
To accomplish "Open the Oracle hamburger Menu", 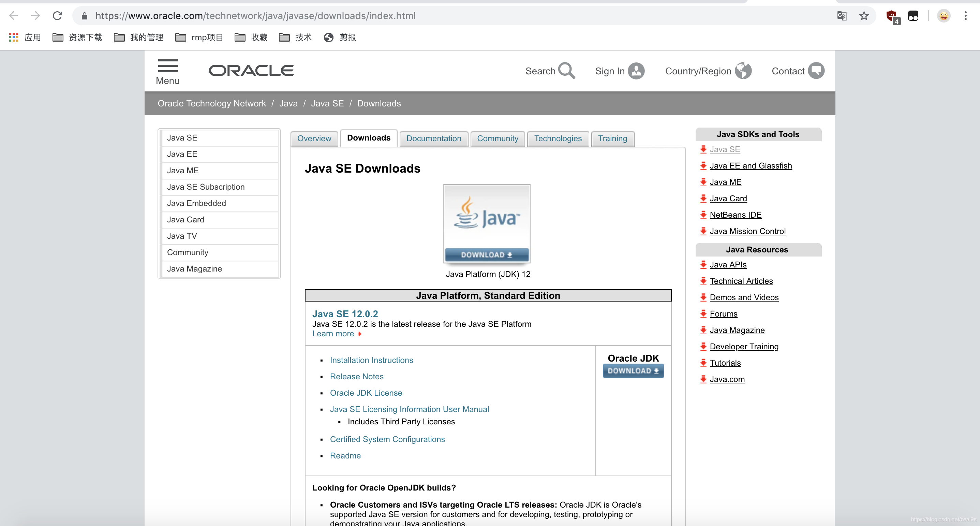I will (167, 72).
